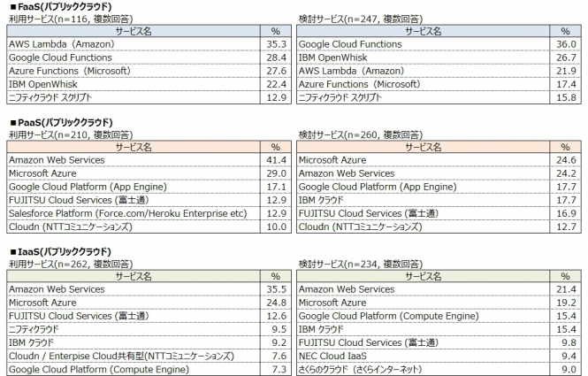
Task: Click 'Google Cloud Platform (Compute Engine)' in IaaS 利用サービス
Action: [x=99, y=369]
